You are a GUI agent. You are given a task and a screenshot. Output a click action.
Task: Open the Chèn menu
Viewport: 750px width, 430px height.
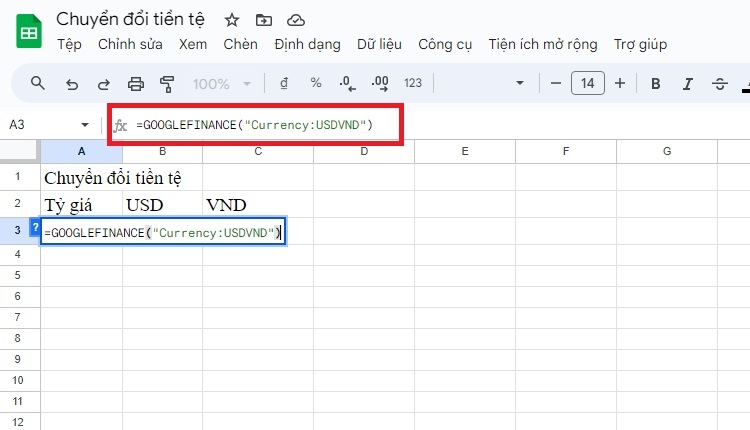click(240, 44)
